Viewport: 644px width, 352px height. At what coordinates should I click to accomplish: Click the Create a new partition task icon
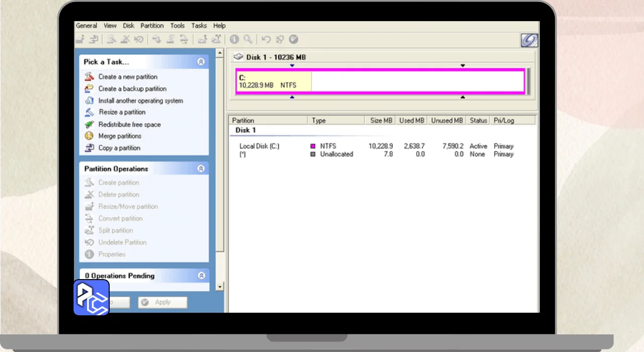tap(90, 76)
